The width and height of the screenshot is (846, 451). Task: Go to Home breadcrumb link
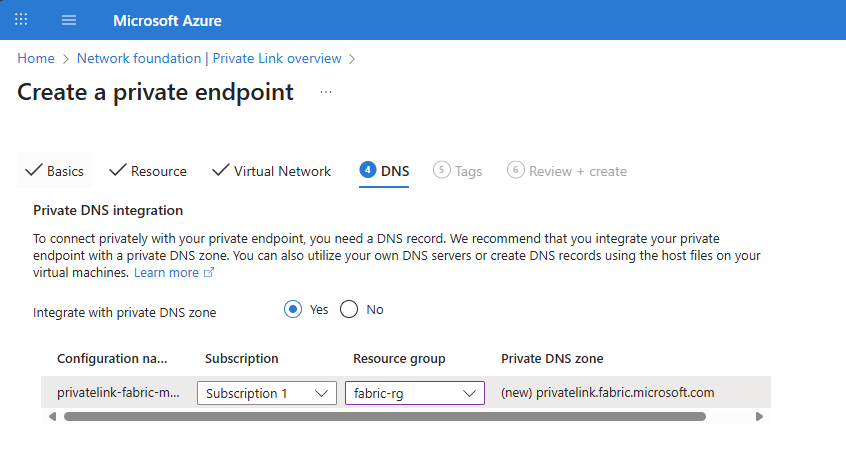point(36,58)
